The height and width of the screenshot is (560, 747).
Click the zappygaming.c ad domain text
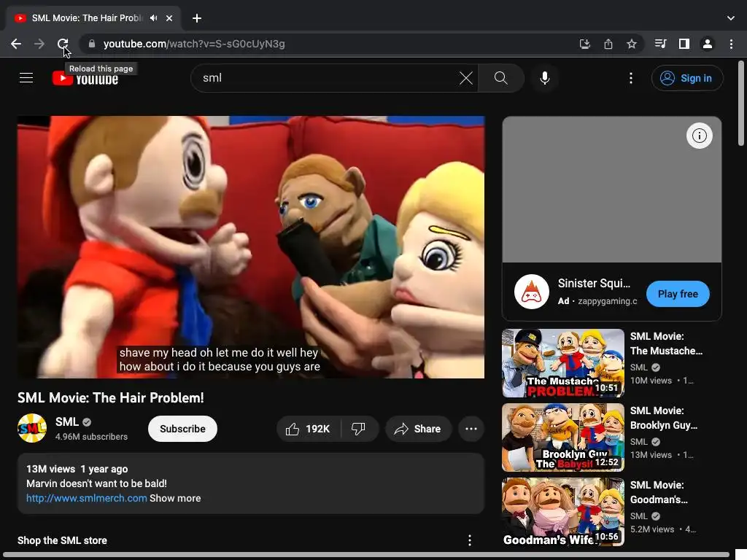(x=608, y=301)
